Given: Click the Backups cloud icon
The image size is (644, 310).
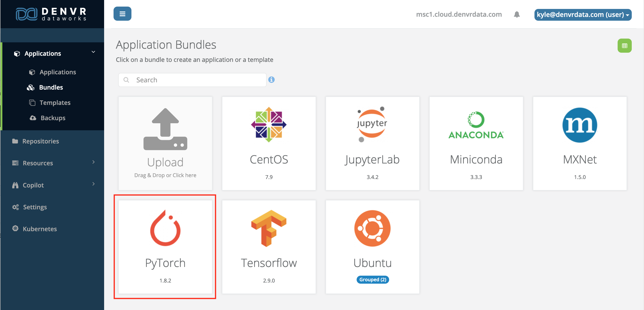Looking at the screenshot, I should tap(33, 118).
